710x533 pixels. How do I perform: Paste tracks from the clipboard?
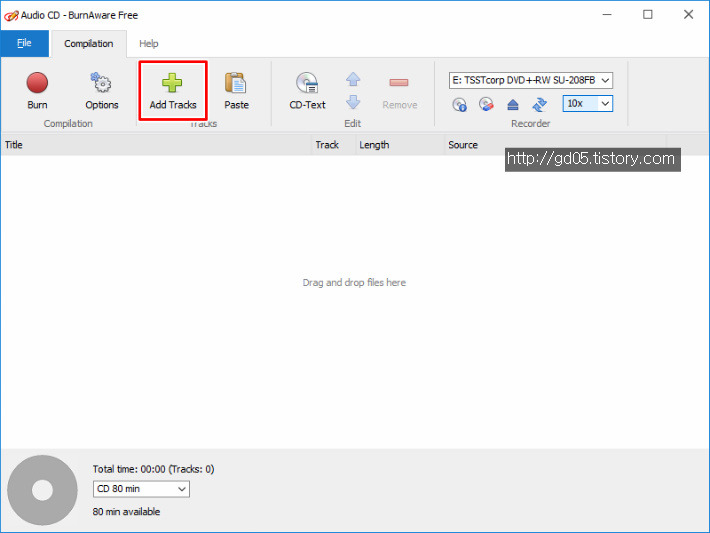click(236, 91)
